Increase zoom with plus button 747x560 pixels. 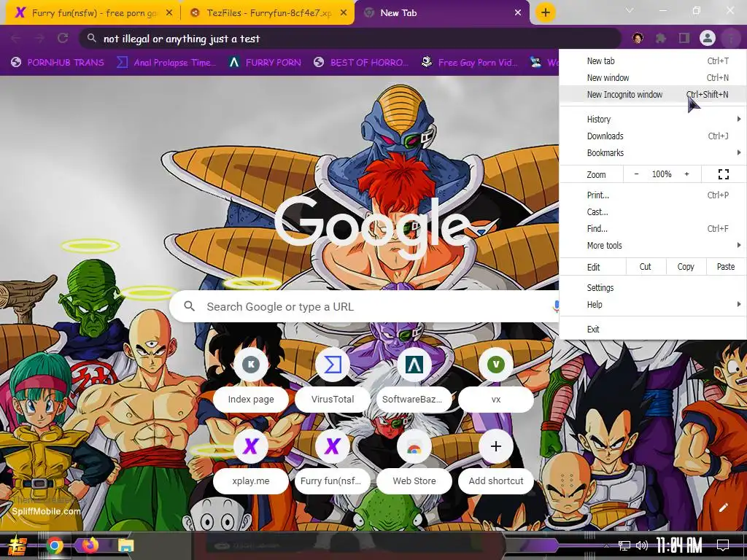686,174
